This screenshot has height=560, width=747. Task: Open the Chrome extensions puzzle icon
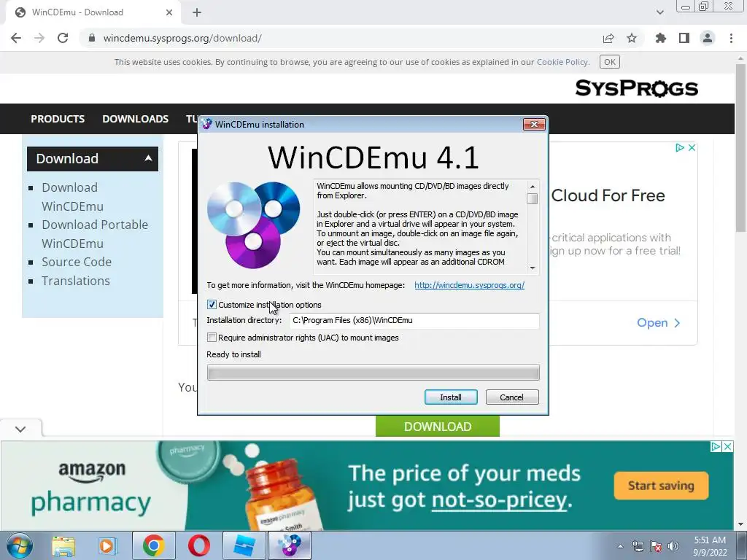(x=661, y=38)
